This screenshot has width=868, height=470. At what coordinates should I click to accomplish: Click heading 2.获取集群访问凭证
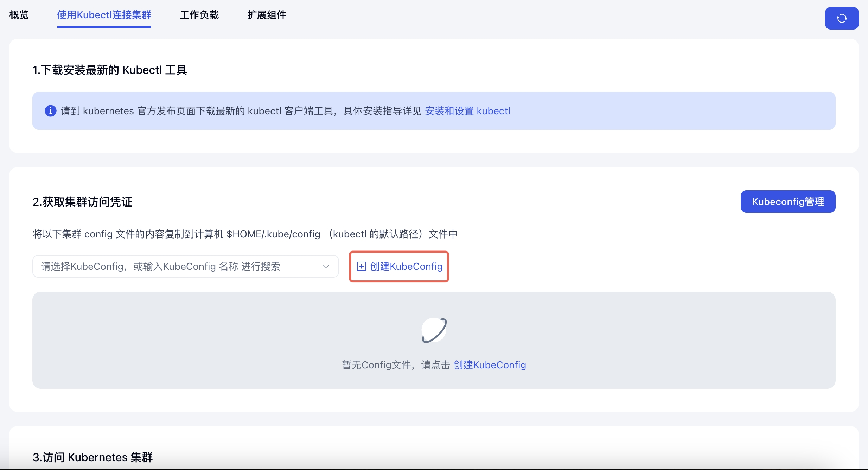82,202
